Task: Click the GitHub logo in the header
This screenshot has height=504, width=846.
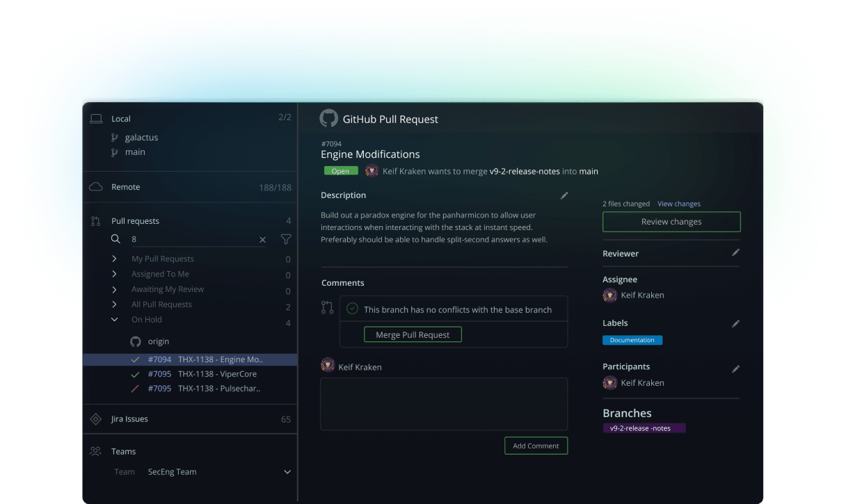Action: point(328,118)
